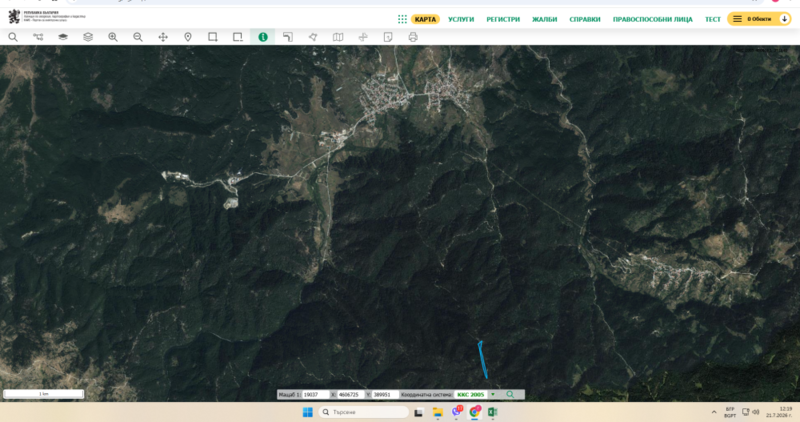Select the corner measure tool icon
800x422 pixels.
click(288, 37)
